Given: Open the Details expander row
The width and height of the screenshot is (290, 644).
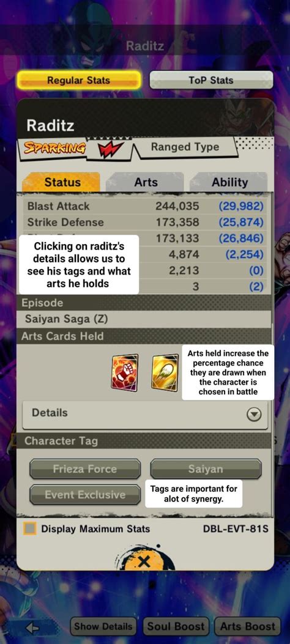Looking at the screenshot, I should tap(144, 415).
